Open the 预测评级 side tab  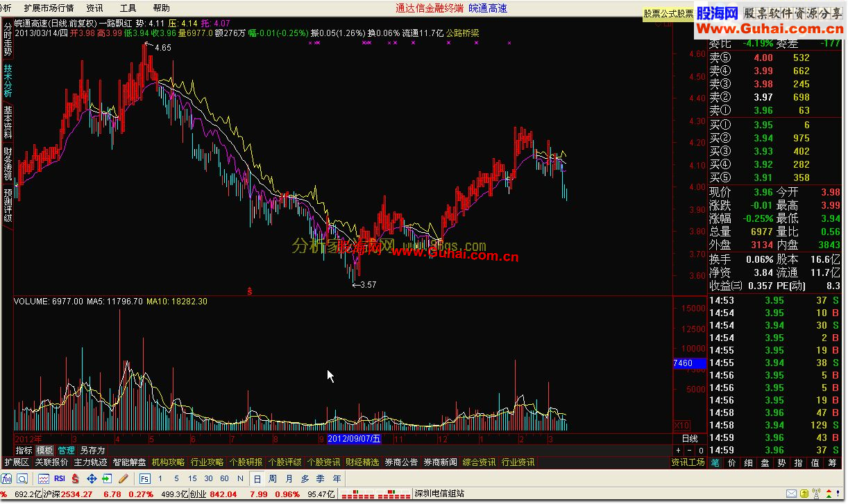click(8, 205)
